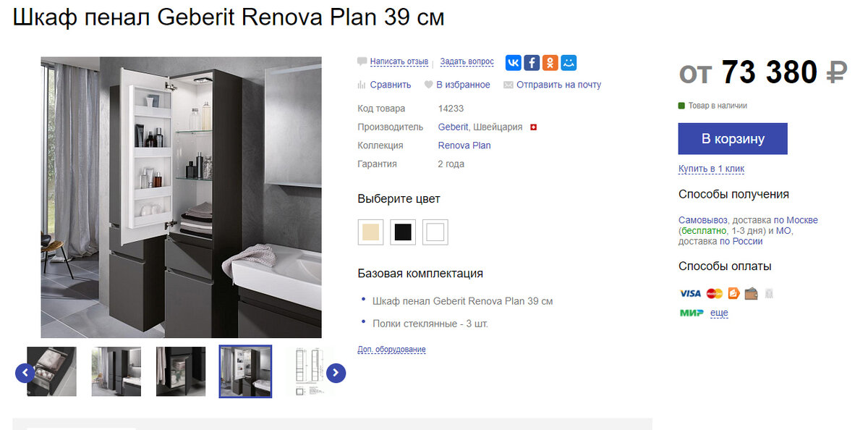The height and width of the screenshot is (430, 868).
Task: Share via the Facebook icon
Action: [532, 63]
